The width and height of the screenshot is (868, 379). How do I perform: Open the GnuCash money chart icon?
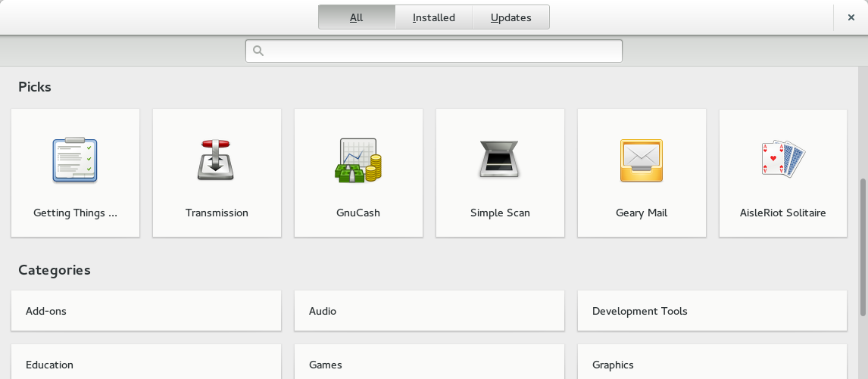(358, 160)
